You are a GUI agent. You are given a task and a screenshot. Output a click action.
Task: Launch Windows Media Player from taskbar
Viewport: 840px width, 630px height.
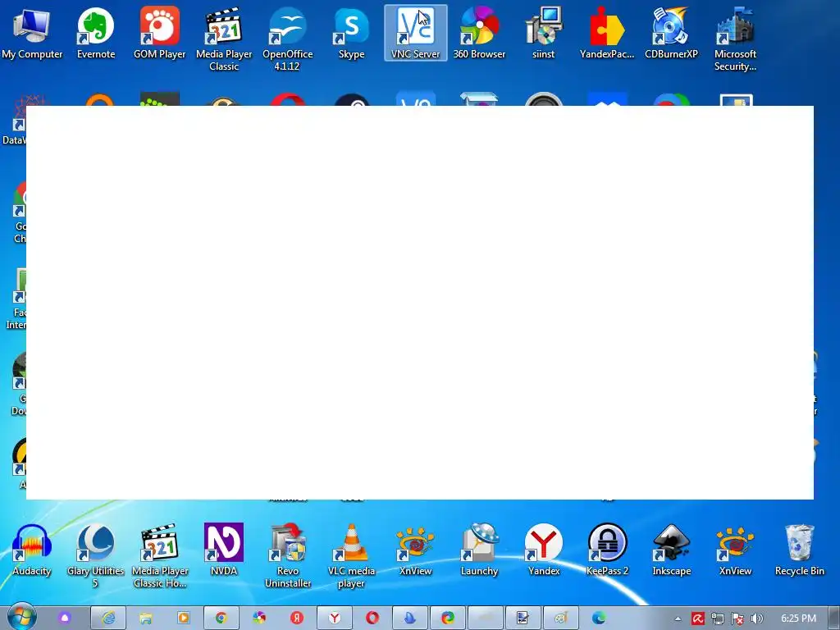(183, 619)
